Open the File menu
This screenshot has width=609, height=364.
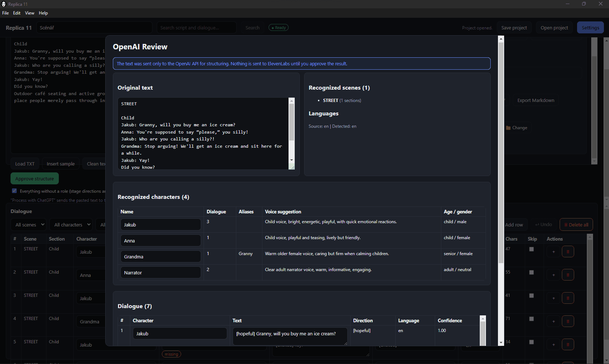click(5, 13)
